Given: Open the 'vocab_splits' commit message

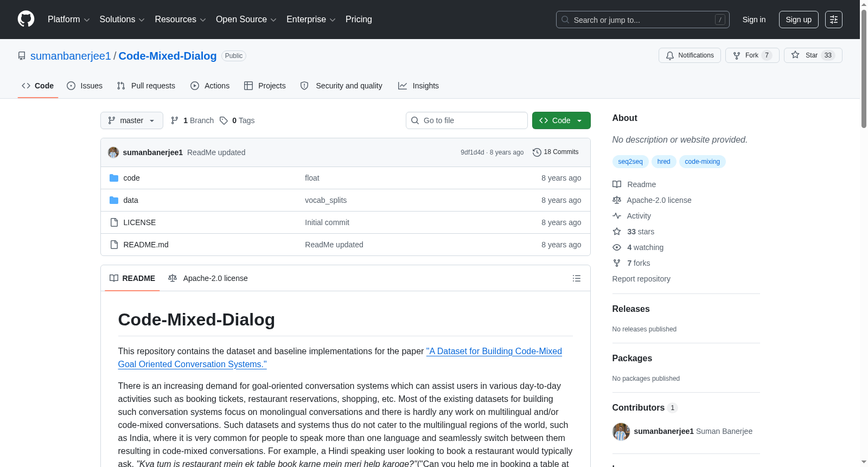Looking at the screenshot, I should coord(326,200).
